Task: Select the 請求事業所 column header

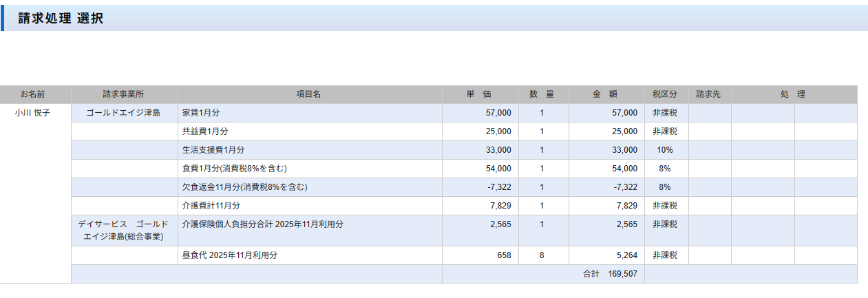Action: tap(124, 94)
